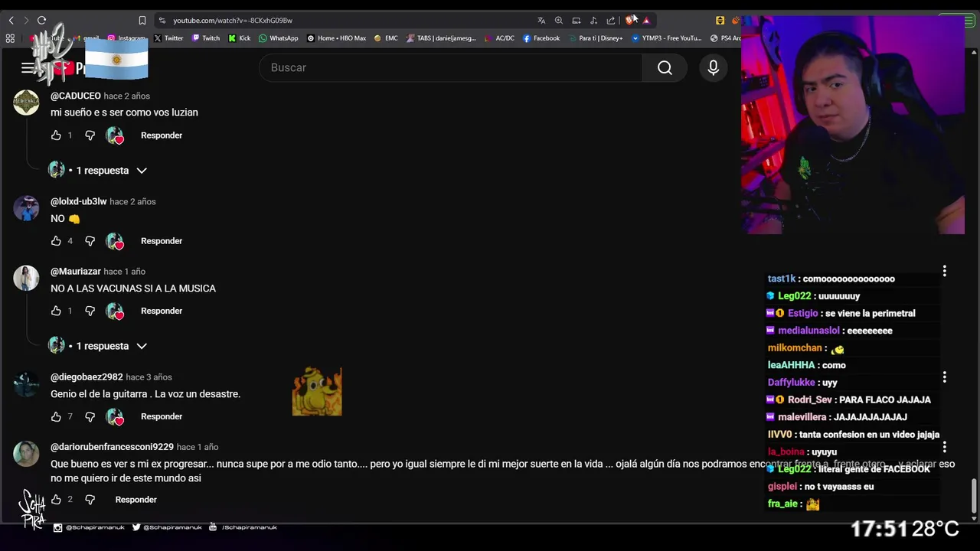
Task: Bookmark this page with the bookmark icon
Action: pos(142,21)
